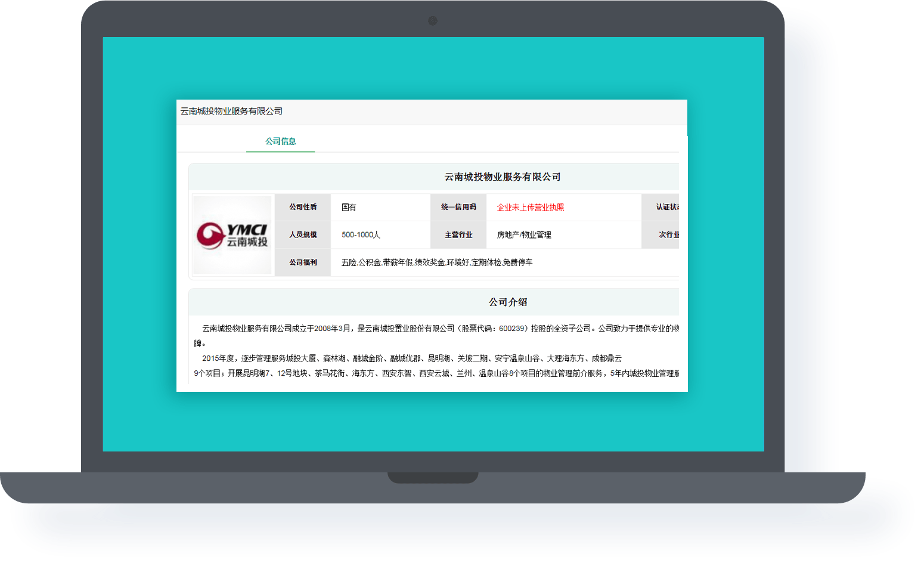
Task: Click the paragraph line starting with 2015年度
Action: coord(411,358)
